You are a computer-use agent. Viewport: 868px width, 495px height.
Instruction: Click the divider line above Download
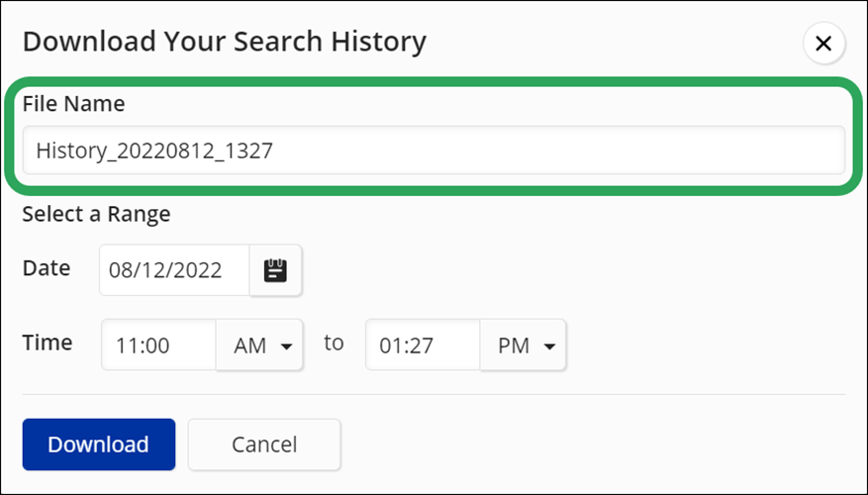point(434,395)
